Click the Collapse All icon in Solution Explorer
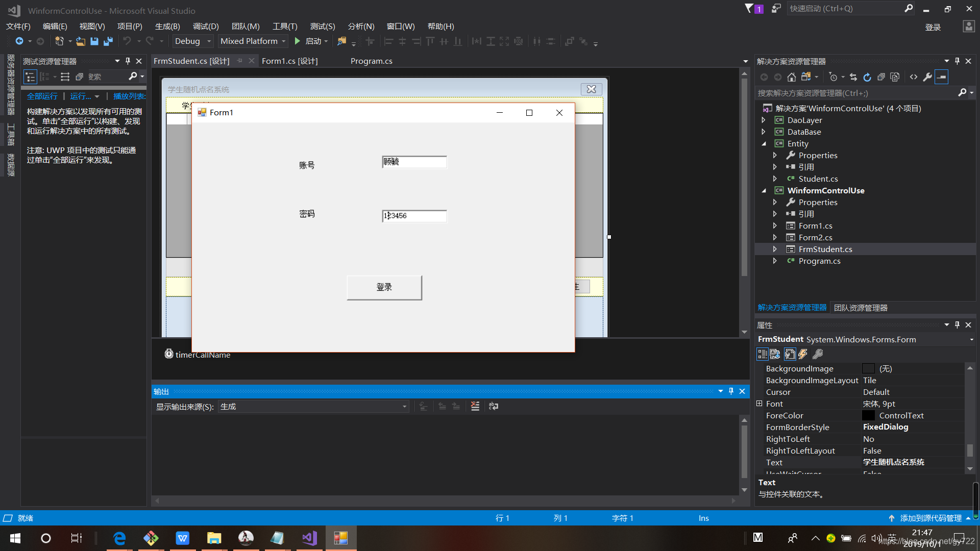 (x=881, y=77)
